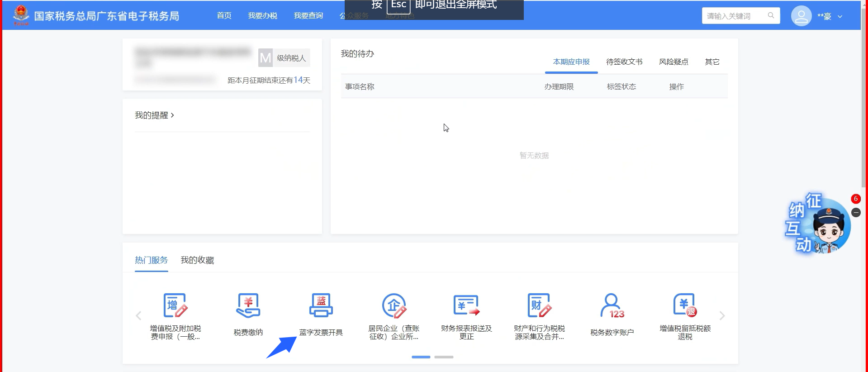
Task: Open 增值税及附加税费申报 service icon
Action: click(175, 305)
